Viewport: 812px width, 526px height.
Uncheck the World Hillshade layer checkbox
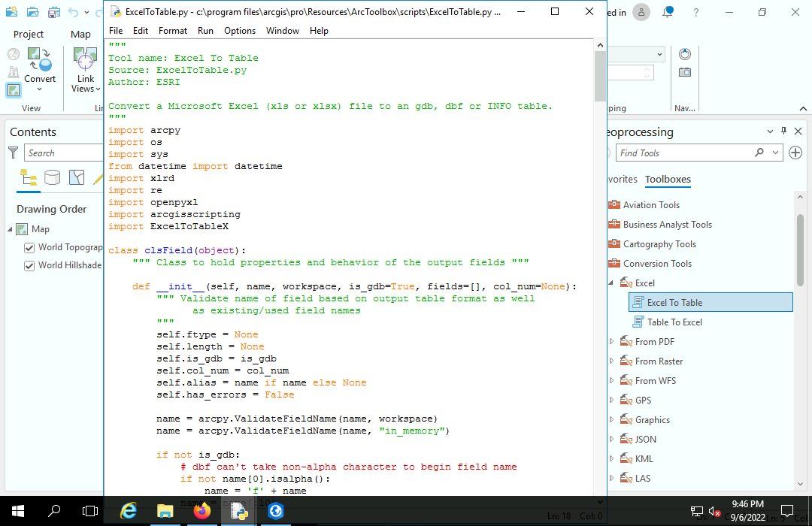29,265
